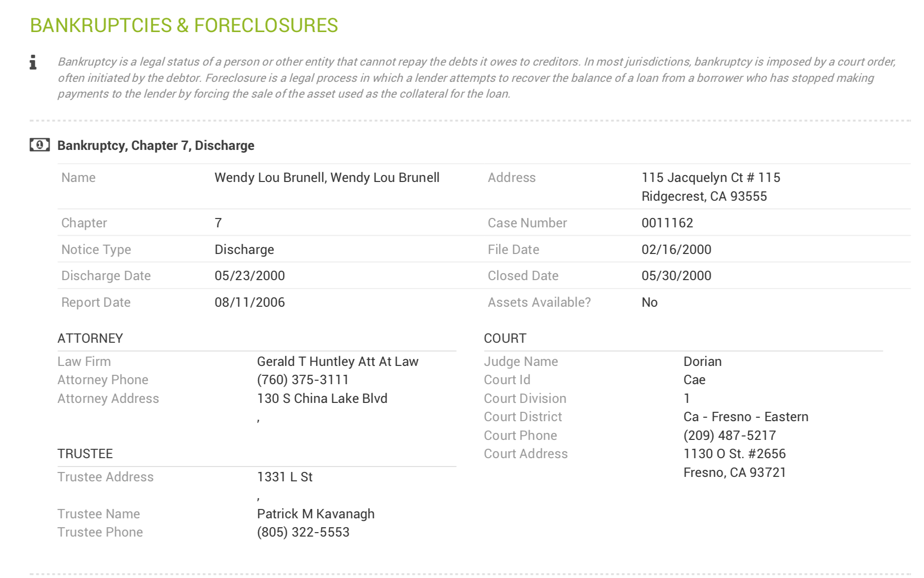Click court phone (209) 487-5217

(x=730, y=435)
